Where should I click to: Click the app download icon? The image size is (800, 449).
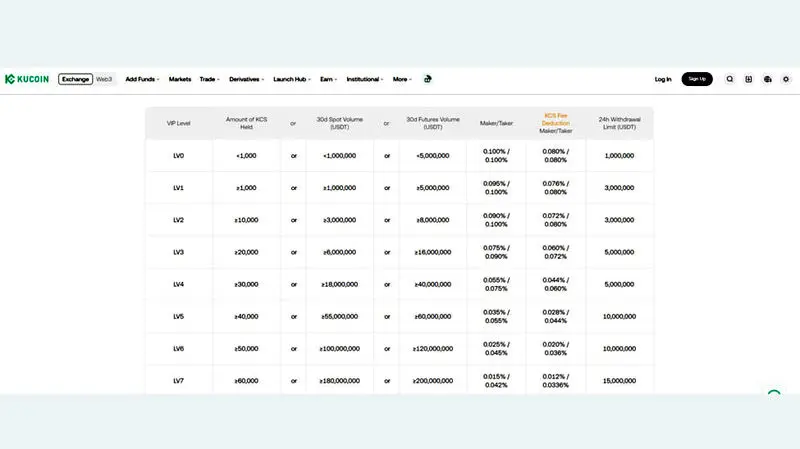(748, 79)
